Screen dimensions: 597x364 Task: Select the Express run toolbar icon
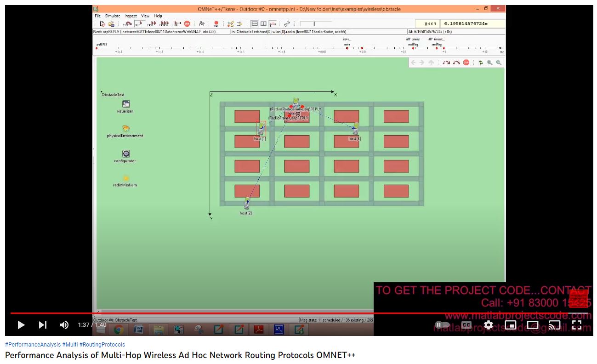(164, 24)
